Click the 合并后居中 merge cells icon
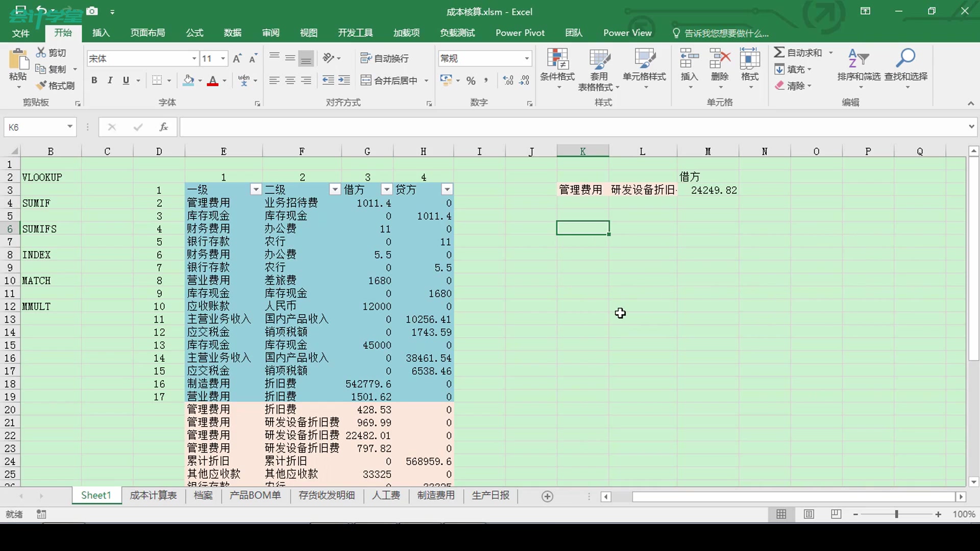 coord(389,80)
